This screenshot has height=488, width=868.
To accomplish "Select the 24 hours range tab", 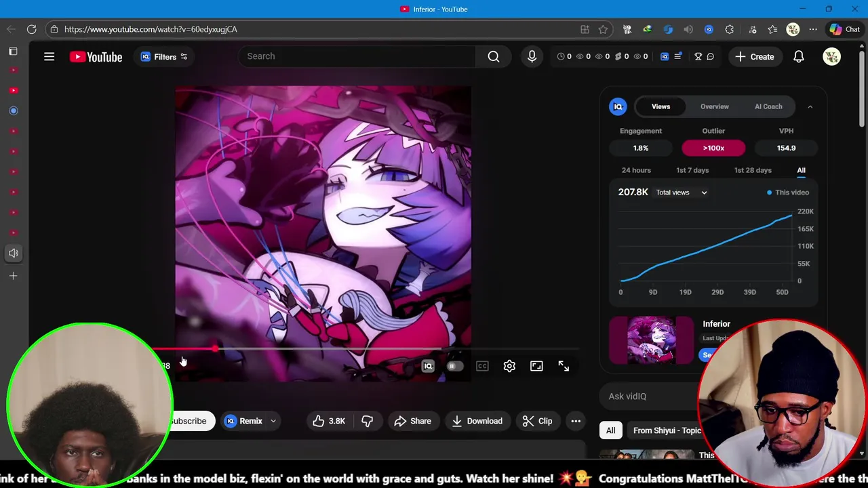I will click(x=636, y=170).
